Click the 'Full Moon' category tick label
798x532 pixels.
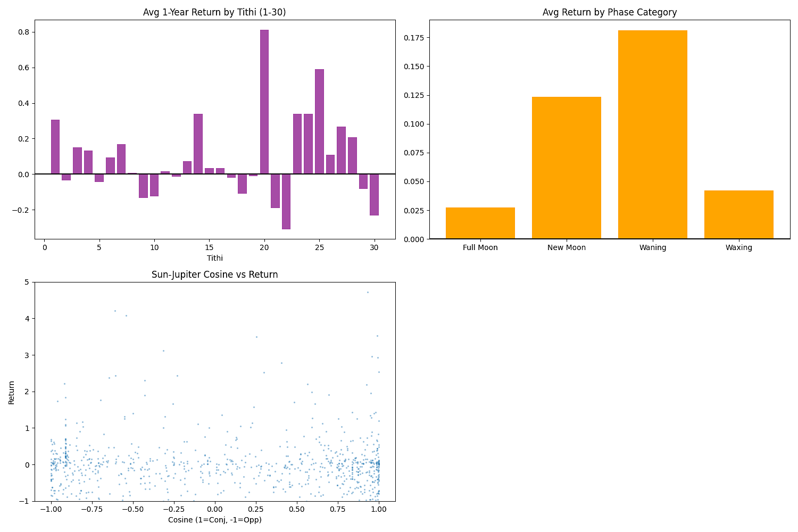pyautogui.click(x=480, y=247)
